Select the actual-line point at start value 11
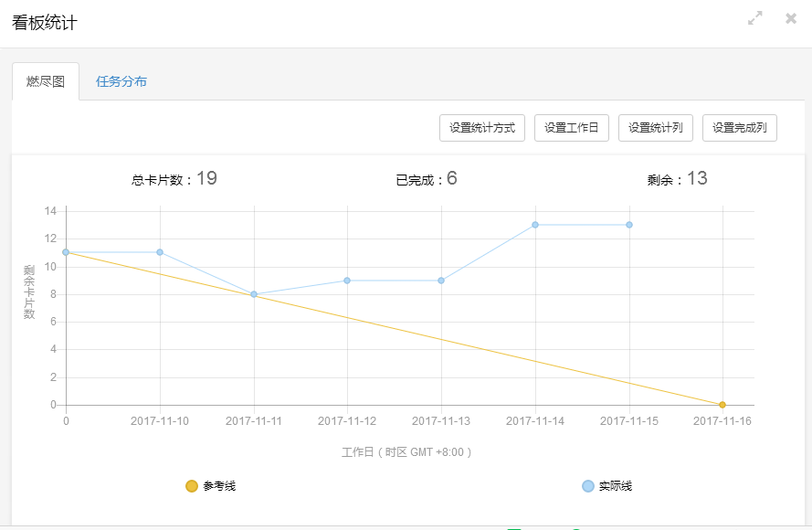 point(66,252)
